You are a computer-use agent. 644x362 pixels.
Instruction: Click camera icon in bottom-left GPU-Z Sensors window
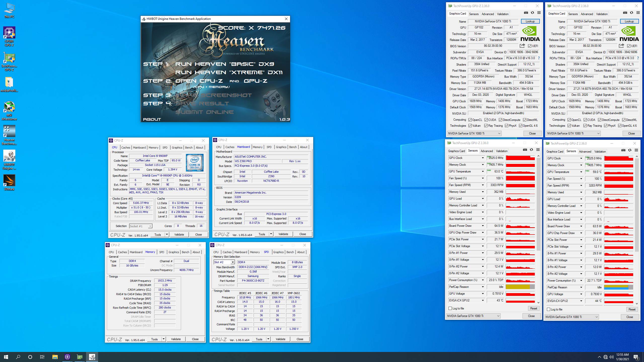tap(525, 150)
